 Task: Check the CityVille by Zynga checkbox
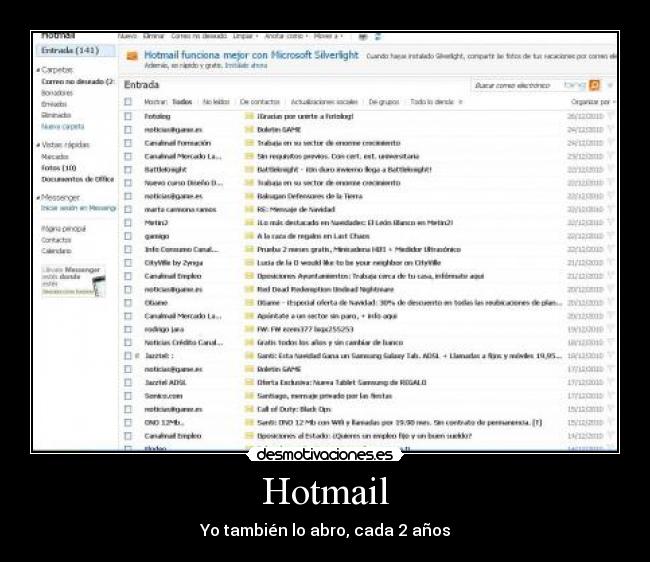tap(128, 263)
